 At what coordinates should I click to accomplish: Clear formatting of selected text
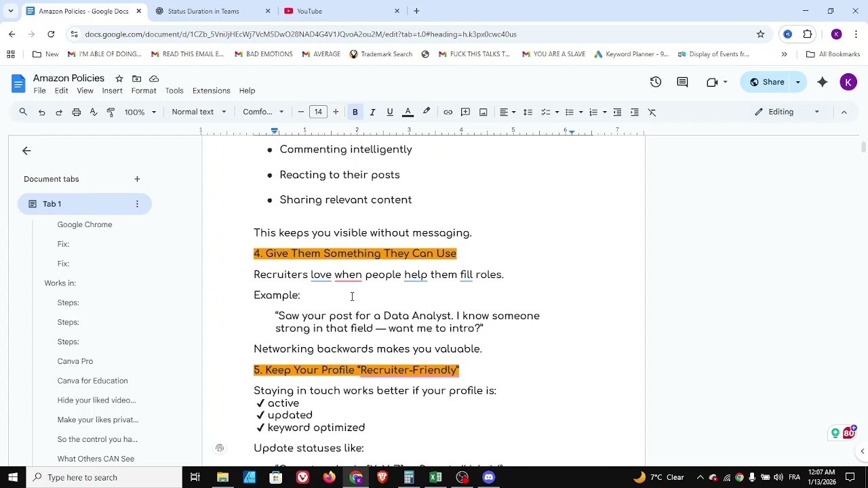652,112
